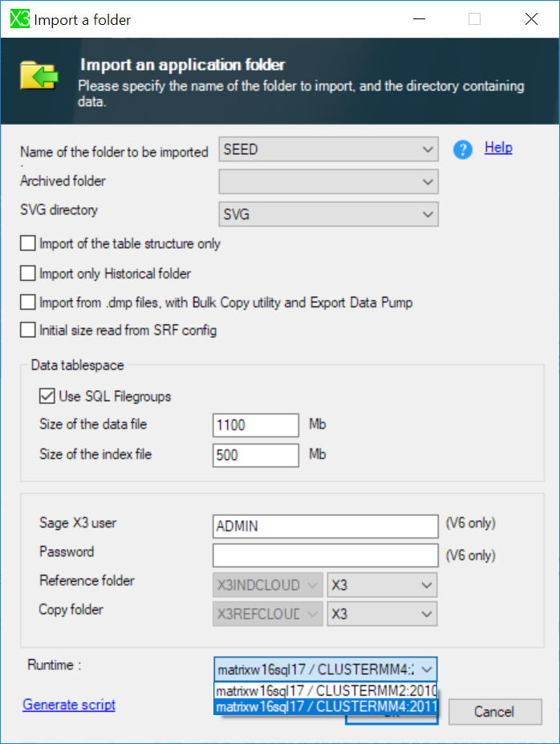Click the Size of the data file field
This screenshot has width=560, height=744.
pyautogui.click(x=256, y=425)
